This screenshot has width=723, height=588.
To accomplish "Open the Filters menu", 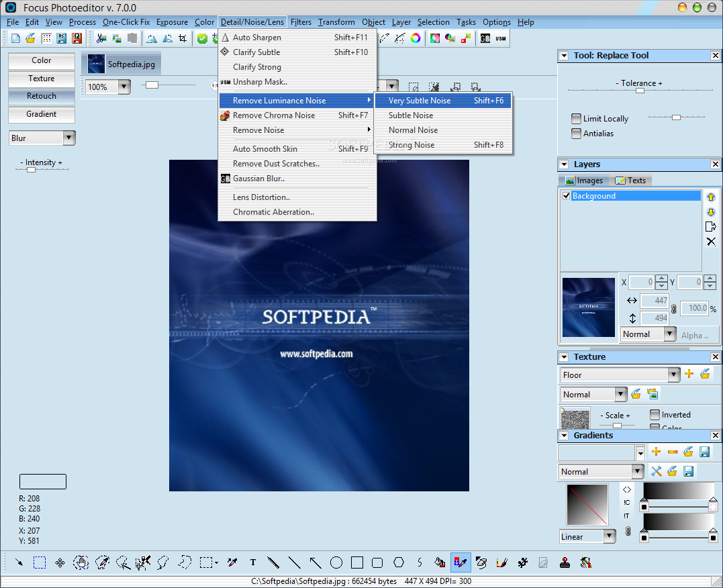I will [x=301, y=22].
